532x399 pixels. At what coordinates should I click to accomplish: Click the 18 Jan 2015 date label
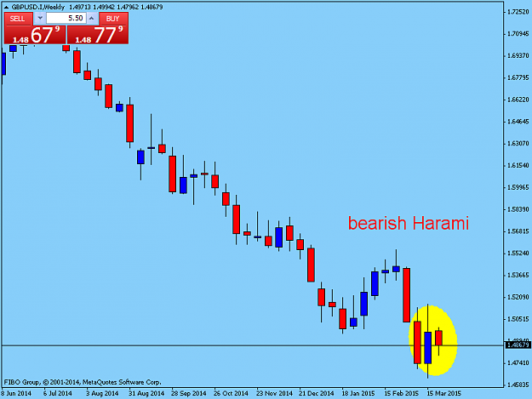pos(358,394)
